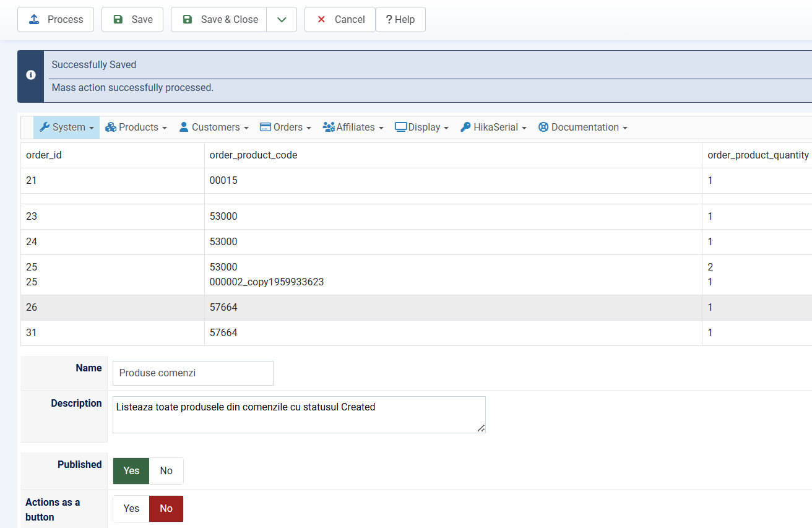This screenshot has height=528, width=812.
Task: Expand the System menu caret
Action: (92, 128)
